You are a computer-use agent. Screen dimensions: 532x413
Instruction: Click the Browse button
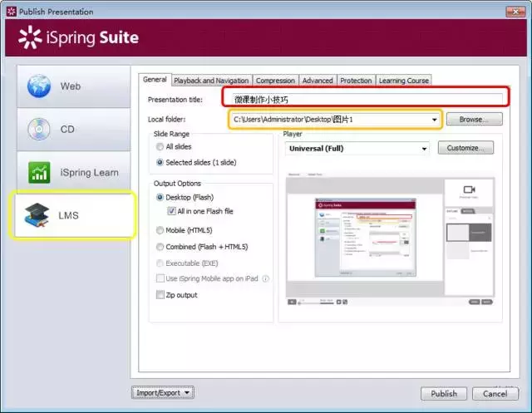(474, 120)
